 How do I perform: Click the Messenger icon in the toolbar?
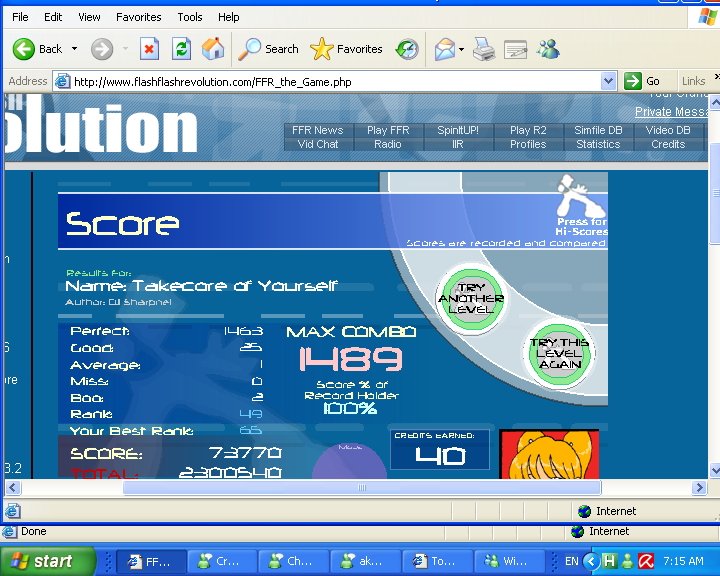[x=547, y=49]
